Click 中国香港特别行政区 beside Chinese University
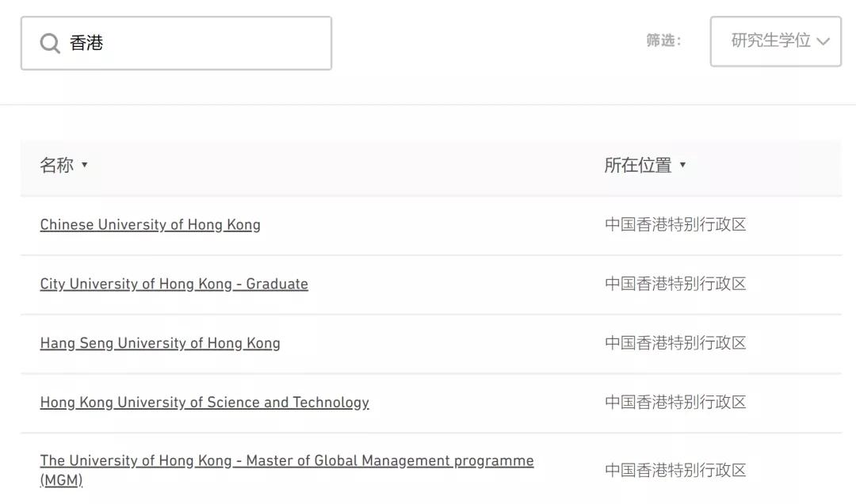The width and height of the screenshot is (856, 504). point(674,224)
